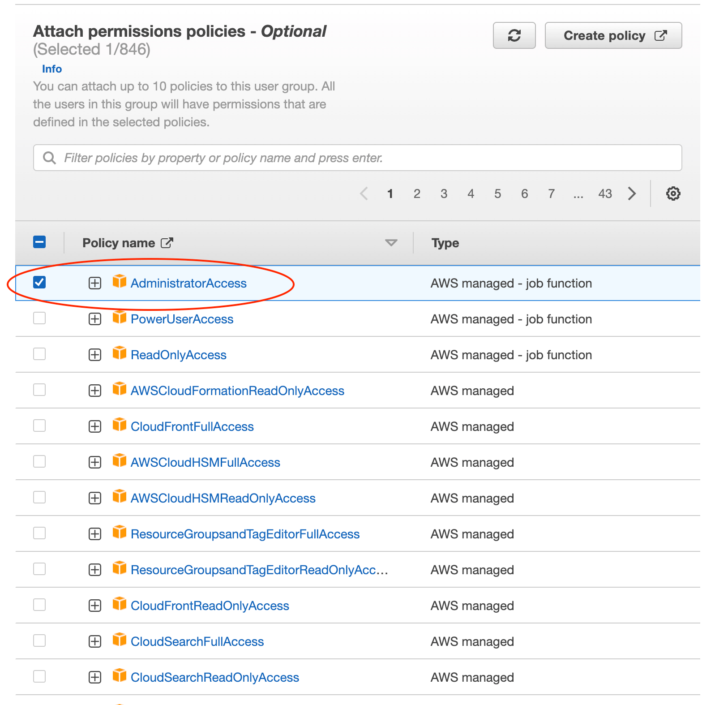
Task: Jump to last page 43
Action: 605,193
